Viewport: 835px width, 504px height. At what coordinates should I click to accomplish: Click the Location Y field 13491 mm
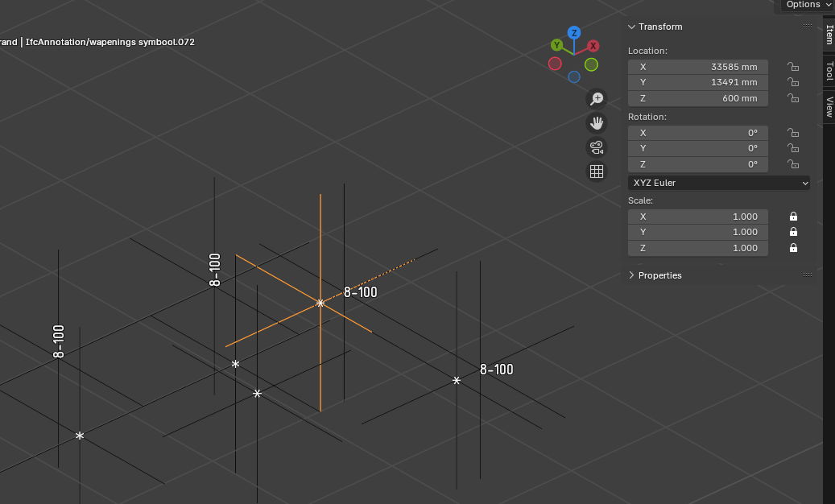697,82
